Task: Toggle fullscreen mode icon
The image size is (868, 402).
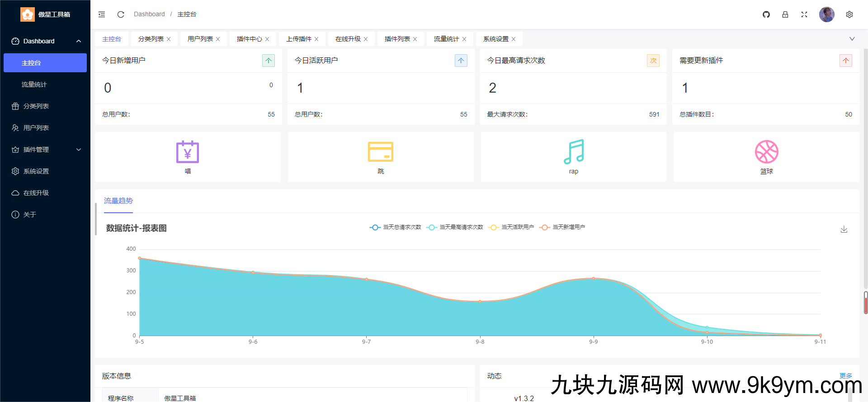Action: (x=804, y=14)
